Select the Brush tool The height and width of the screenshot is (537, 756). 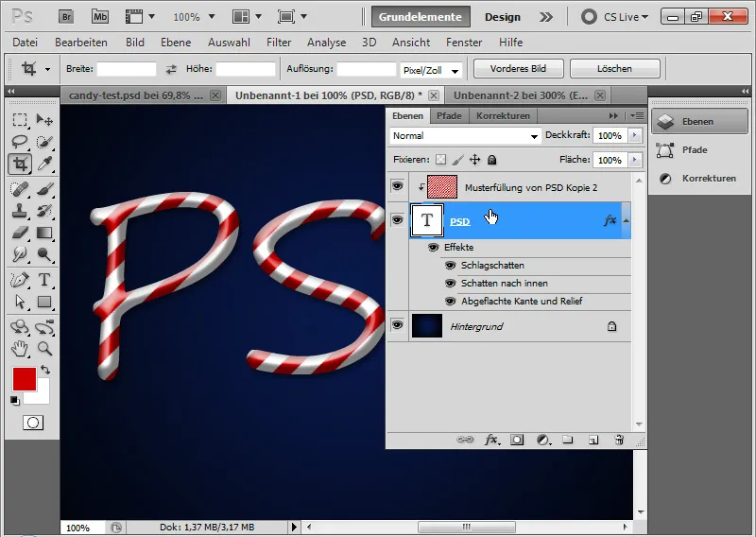click(44, 189)
